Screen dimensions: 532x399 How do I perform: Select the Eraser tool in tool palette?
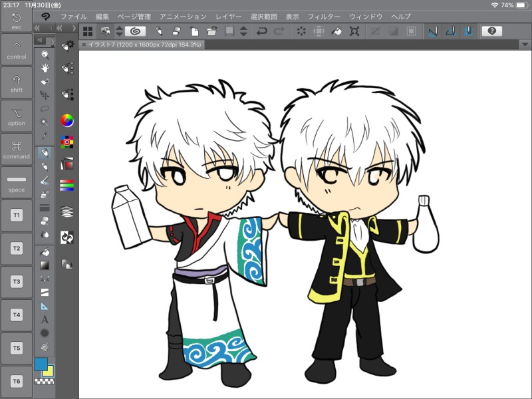point(45,221)
